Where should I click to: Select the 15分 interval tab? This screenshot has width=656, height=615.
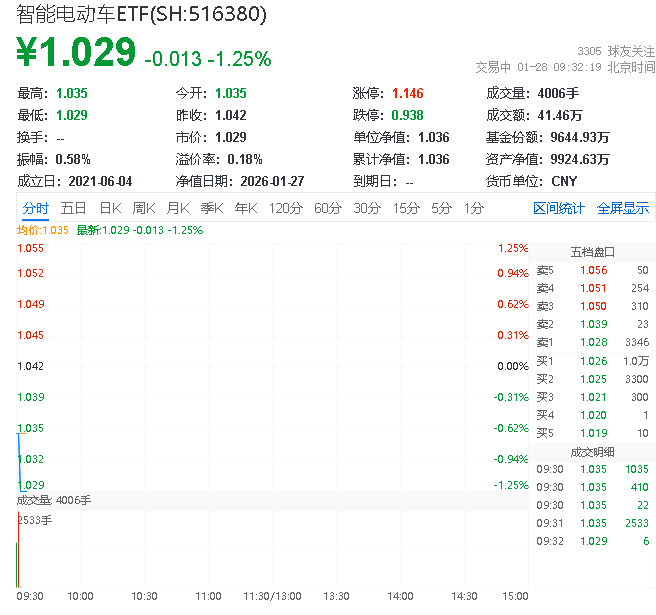(406, 208)
